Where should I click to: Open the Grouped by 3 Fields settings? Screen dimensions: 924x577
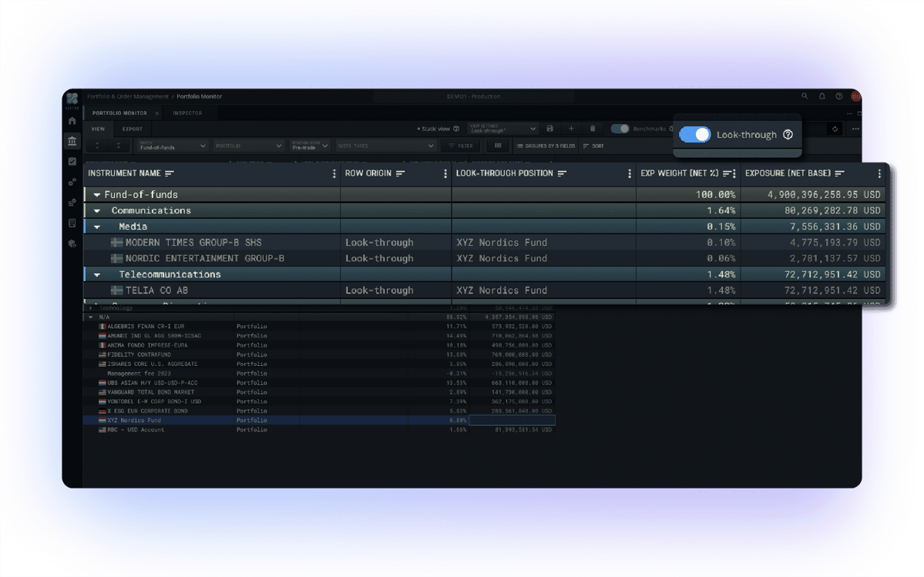pos(546,146)
